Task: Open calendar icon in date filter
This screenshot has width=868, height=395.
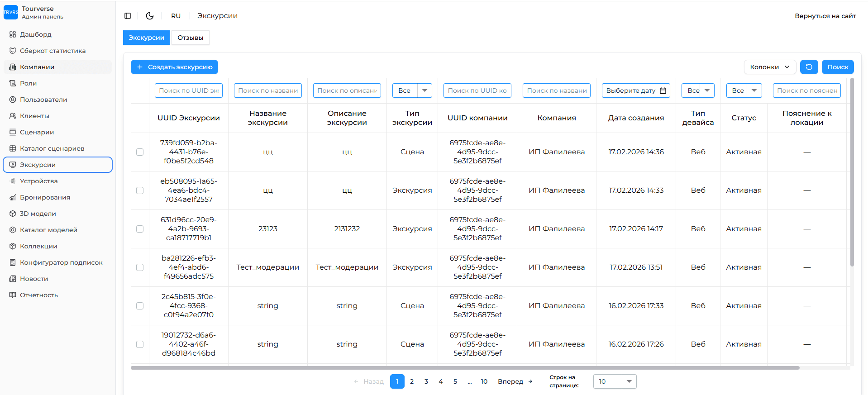Action: coord(663,90)
